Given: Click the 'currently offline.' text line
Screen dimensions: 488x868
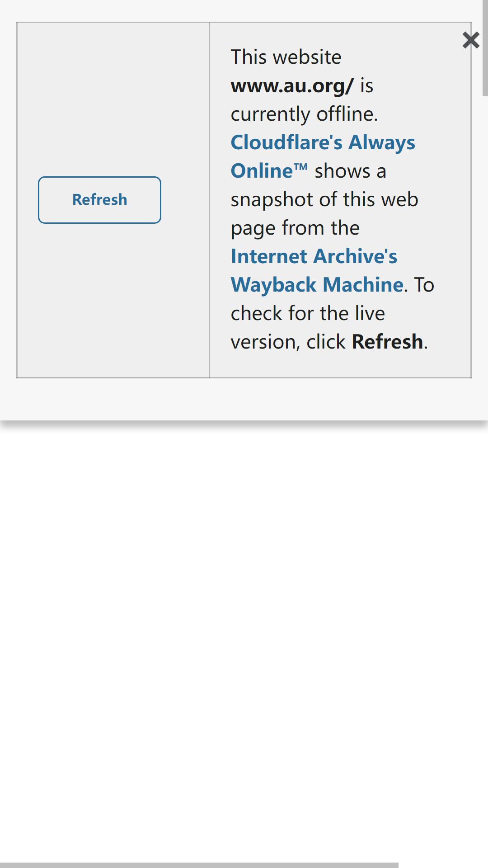Looking at the screenshot, I should (304, 114).
